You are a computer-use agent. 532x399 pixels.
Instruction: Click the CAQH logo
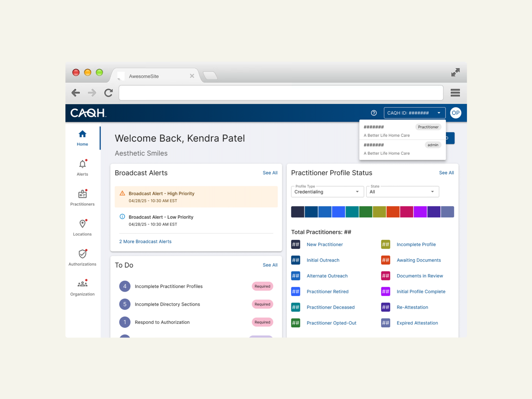(x=88, y=113)
